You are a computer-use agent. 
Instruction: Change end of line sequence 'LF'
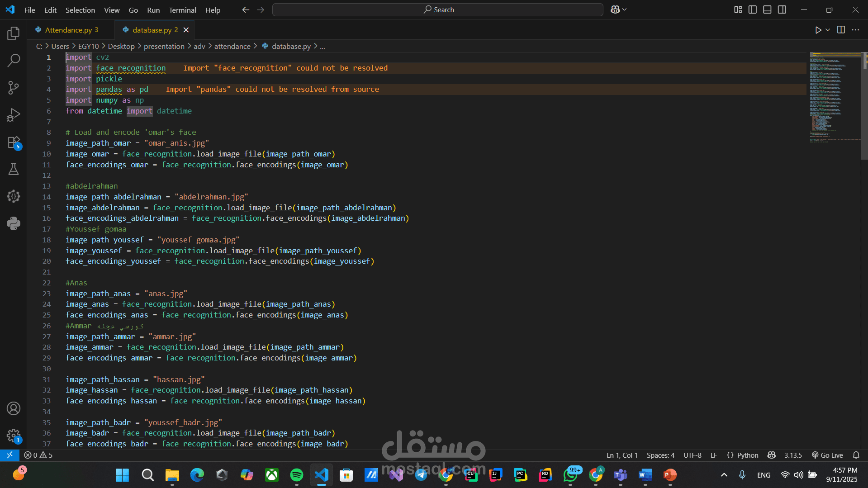pyautogui.click(x=714, y=455)
